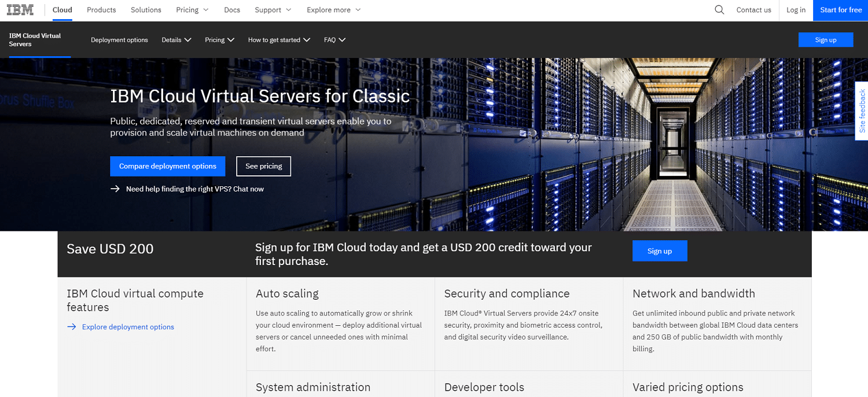
Task: Open the search function via magnifier icon
Action: pyautogui.click(x=719, y=10)
